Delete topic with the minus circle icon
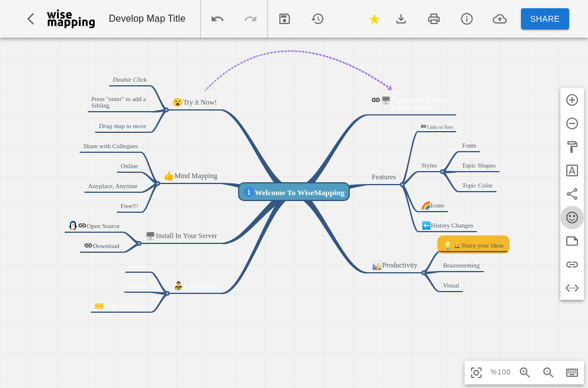 [x=572, y=123]
